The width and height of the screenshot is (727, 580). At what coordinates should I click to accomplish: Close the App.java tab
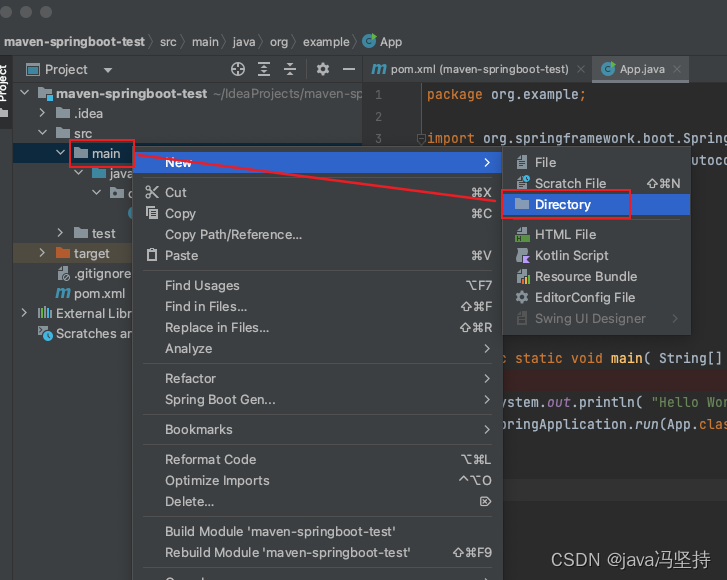677,69
